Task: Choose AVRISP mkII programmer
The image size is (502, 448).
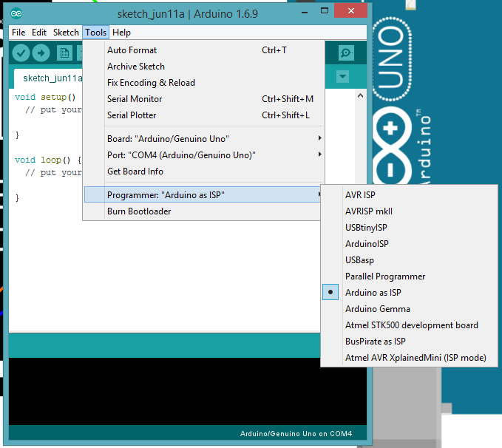Action: pos(410,211)
